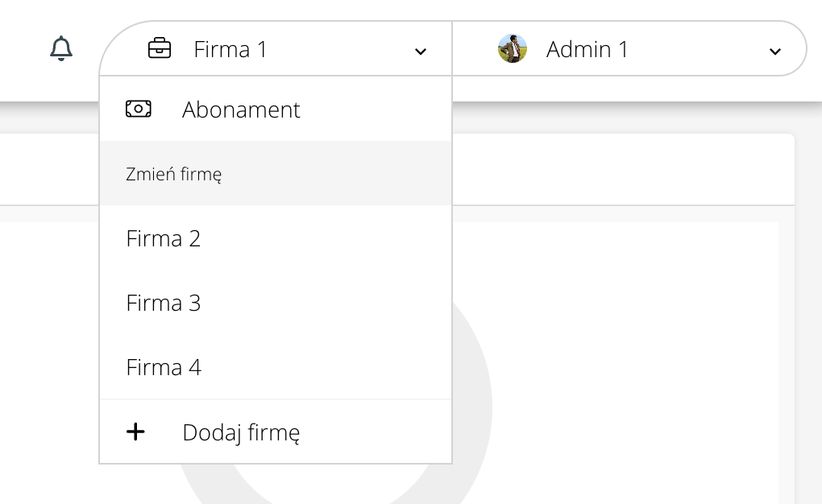The height and width of the screenshot is (504, 822).
Task: Switch to Firma 2
Action: [x=164, y=238]
